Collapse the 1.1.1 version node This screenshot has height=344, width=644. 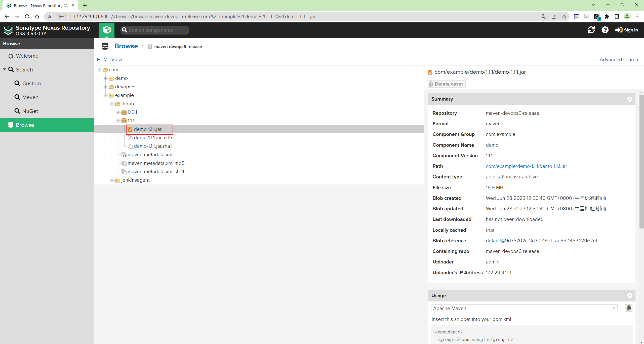pyautogui.click(x=118, y=121)
